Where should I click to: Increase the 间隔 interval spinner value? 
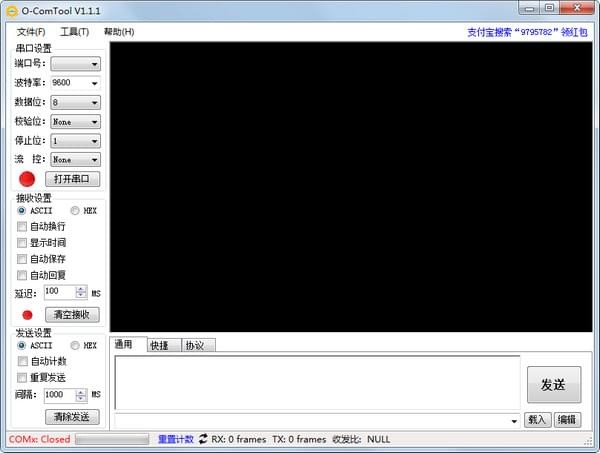(x=81, y=392)
